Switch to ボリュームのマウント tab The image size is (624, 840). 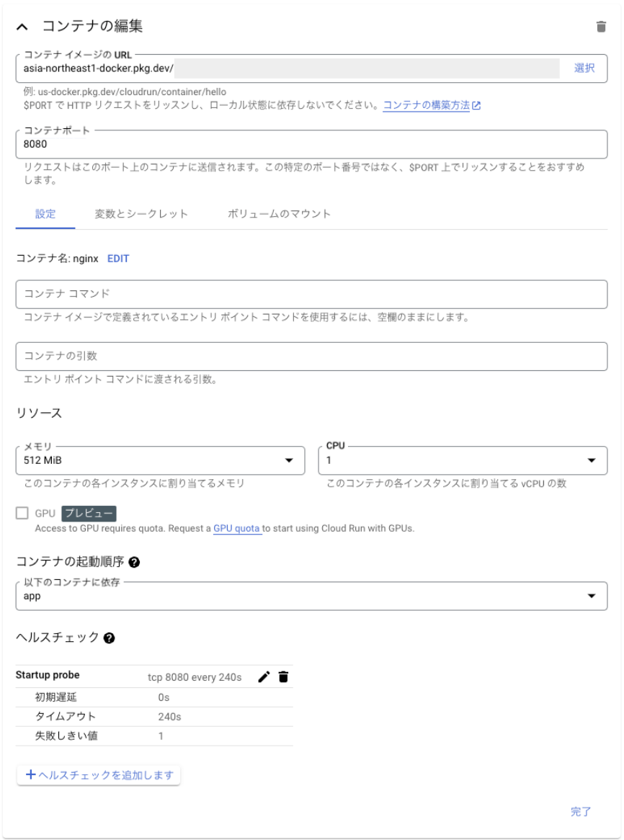tap(279, 214)
